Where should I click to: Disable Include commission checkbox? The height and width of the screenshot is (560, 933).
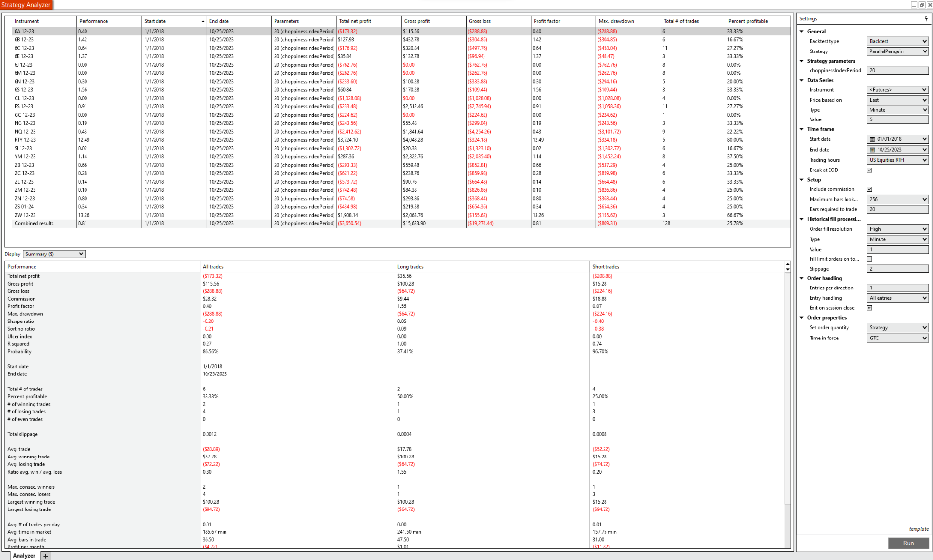tap(869, 189)
